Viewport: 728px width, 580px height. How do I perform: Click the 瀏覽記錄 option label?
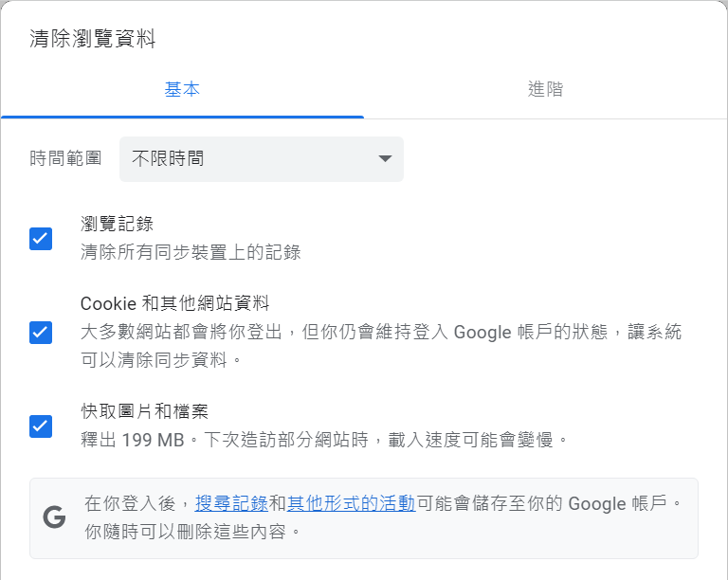(117, 224)
